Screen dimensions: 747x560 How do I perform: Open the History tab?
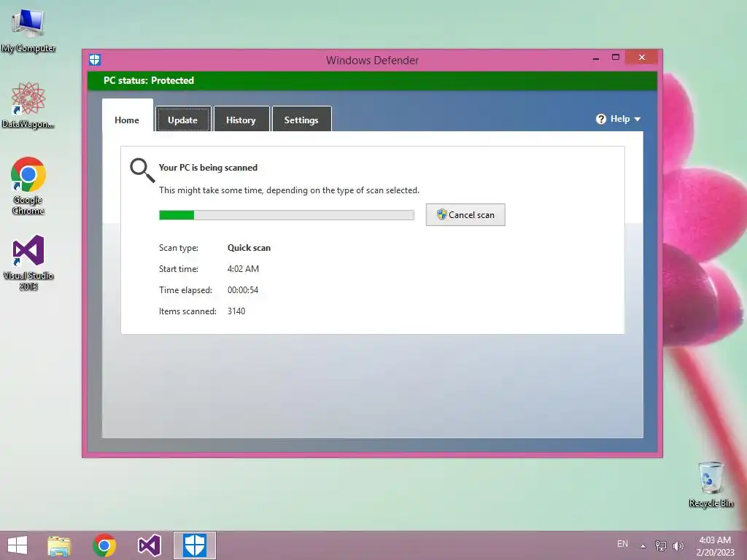tap(241, 119)
